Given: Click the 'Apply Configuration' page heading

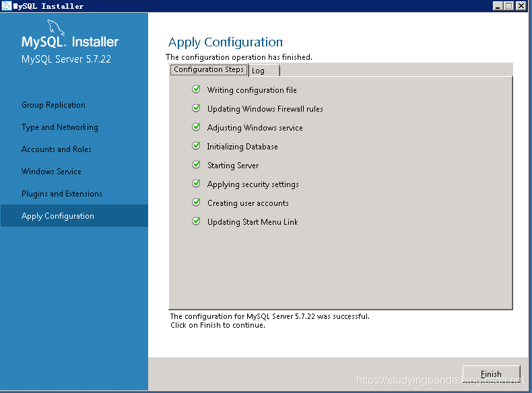Looking at the screenshot, I should coord(226,42).
